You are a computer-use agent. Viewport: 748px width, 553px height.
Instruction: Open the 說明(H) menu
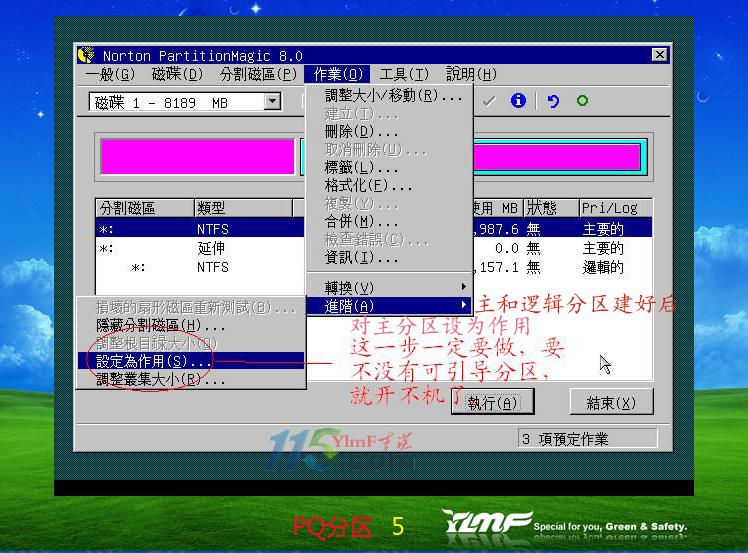coord(471,74)
